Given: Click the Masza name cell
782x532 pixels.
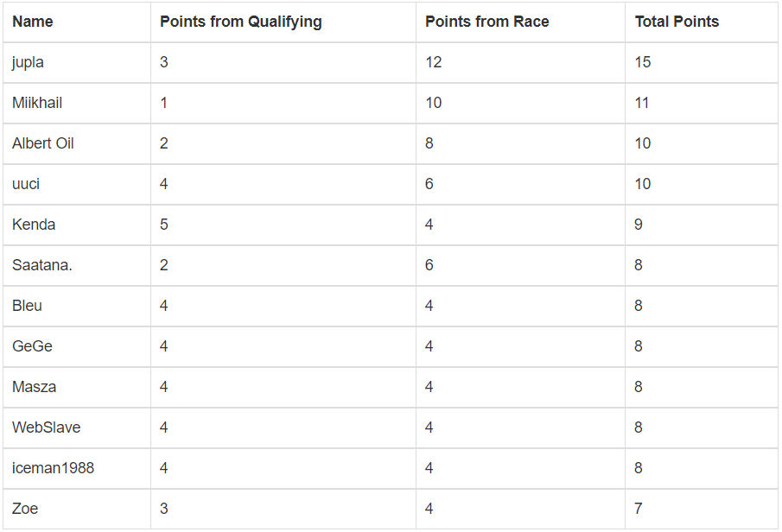Looking at the screenshot, I should click(x=35, y=387).
